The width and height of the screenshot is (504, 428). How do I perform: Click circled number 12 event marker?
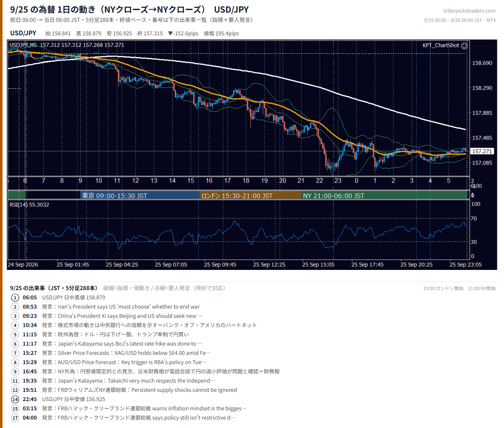(15, 390)
